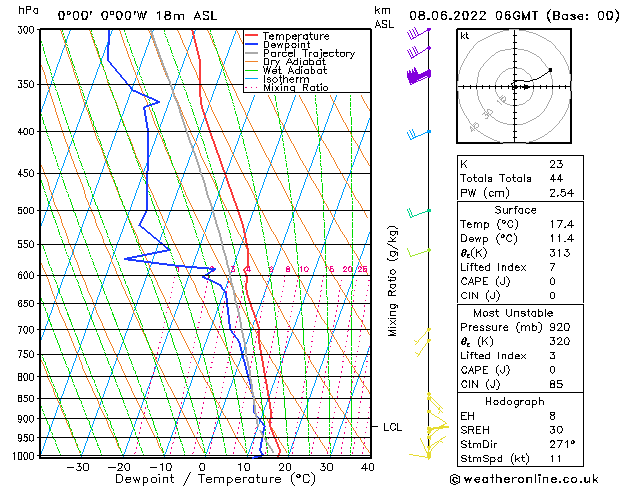The image size is (629, 486).
Task: Click the location header '0°00' 0°00'W 18m ASL'
Action: point(137,16)
